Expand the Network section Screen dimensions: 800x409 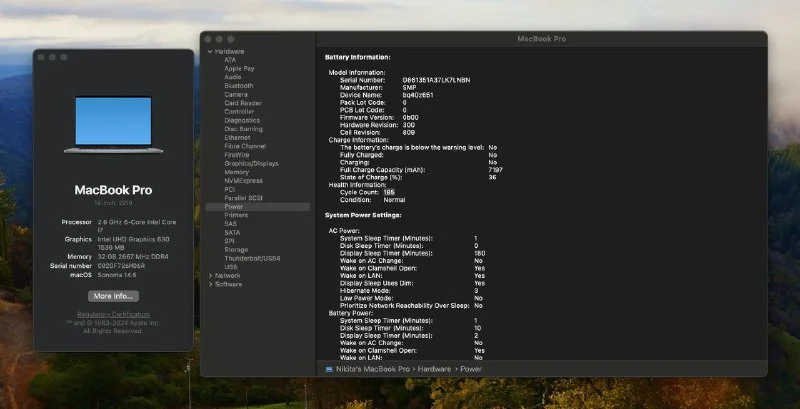[210, 275]
